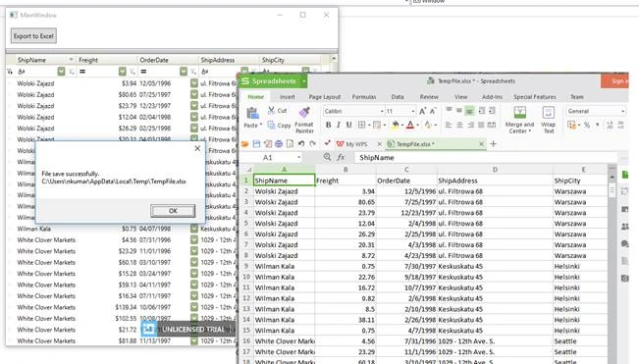Open the Page Layout ribbon tab
639x364 pixels.
click(x=324, y=97)
